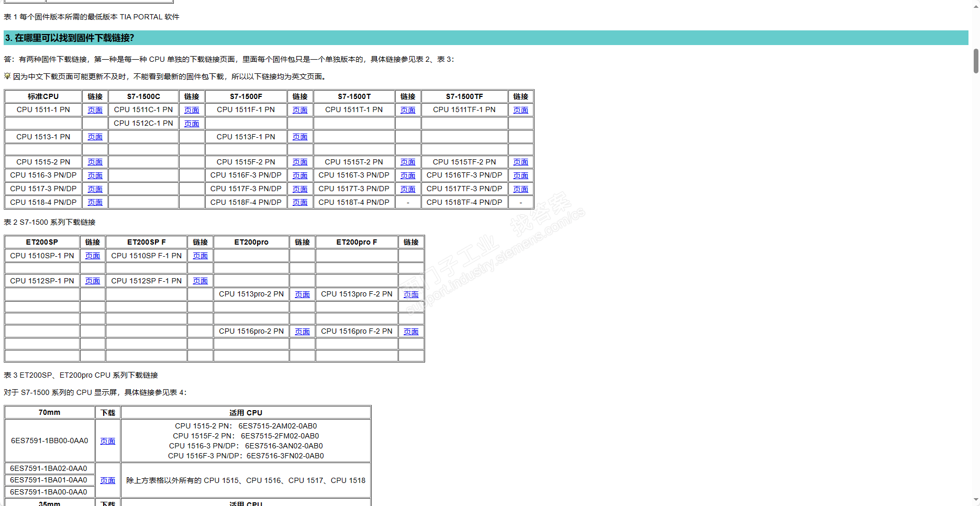
Task: Click the 70mm column header
Action: (49, 412)
